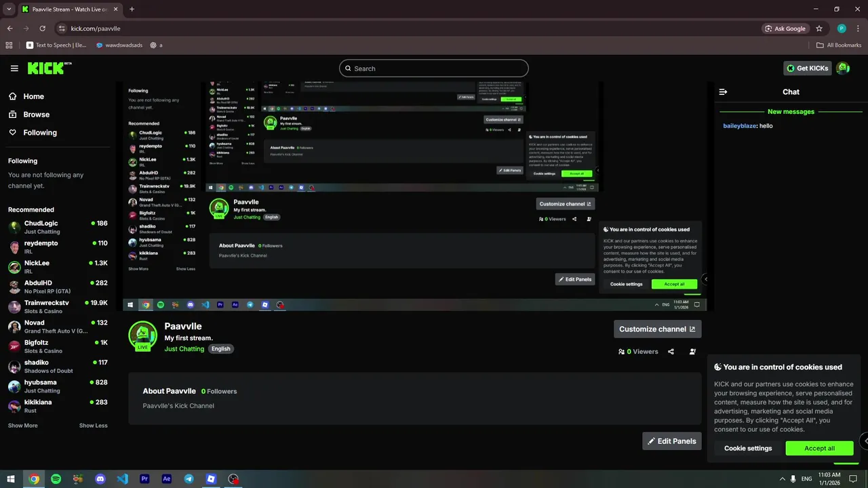Show hidden system tray icons

click(x=782, y=479)
